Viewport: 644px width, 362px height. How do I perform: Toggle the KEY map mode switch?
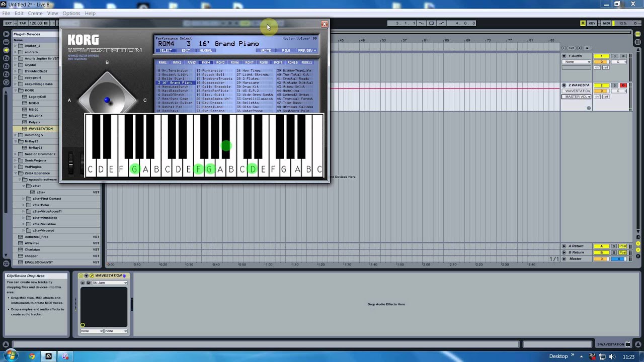(x=592, y=23)
